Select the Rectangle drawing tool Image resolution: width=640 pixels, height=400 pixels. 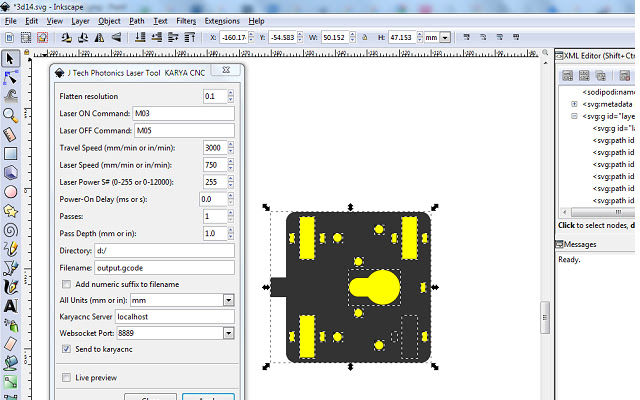[x=10, y=153]
